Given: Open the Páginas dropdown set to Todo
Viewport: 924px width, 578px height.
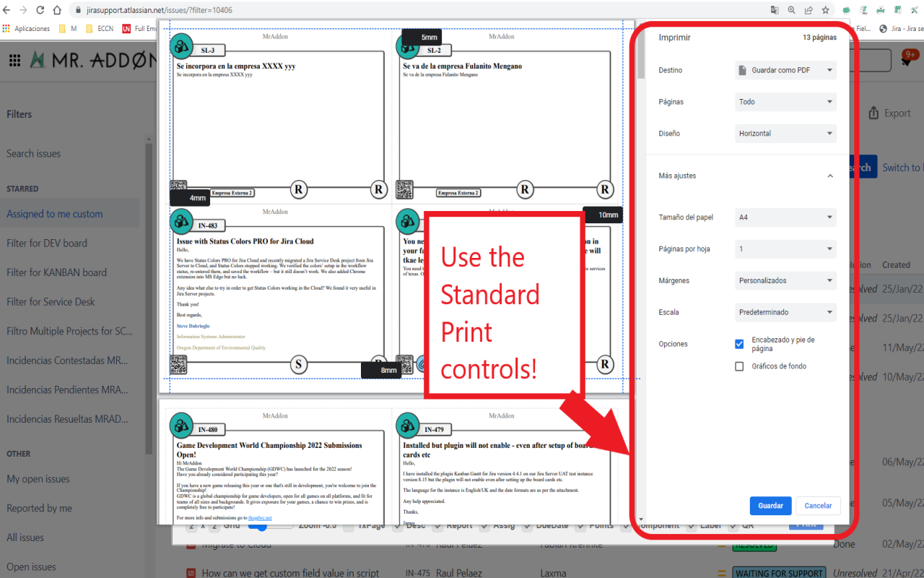Looking at the screenshot, I should [x=785, y=102].
